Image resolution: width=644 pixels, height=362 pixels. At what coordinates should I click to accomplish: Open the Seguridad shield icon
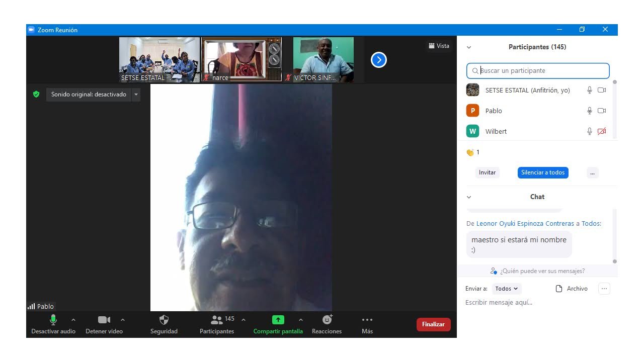pyautogui.click(x=164, y=320)
